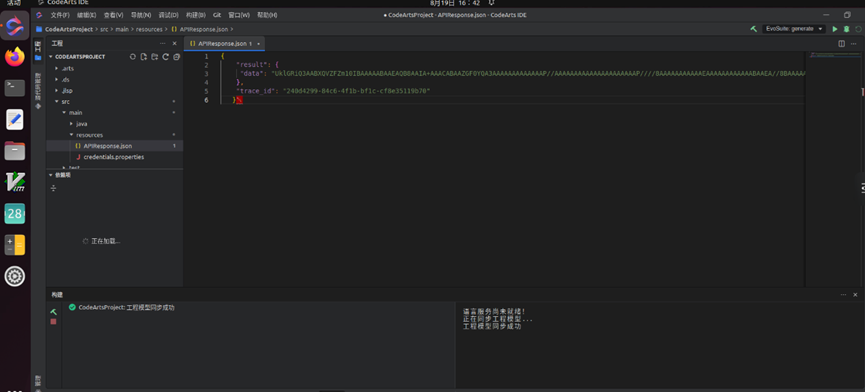Image resolution: width=865 pixels, height=392 pixels.
Task: Click the unsaved dot on APIResponse.json tab
Action: 258,44
